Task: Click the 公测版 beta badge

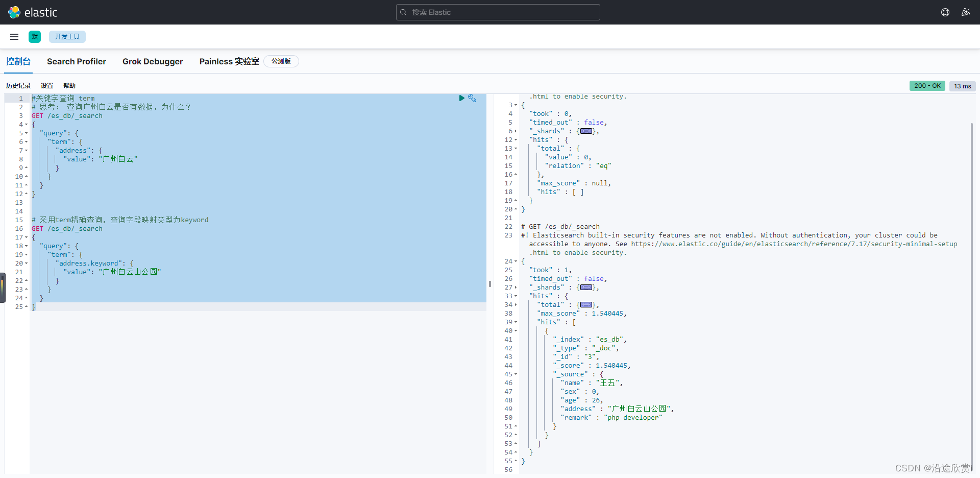Action: [x=281, y=61]
